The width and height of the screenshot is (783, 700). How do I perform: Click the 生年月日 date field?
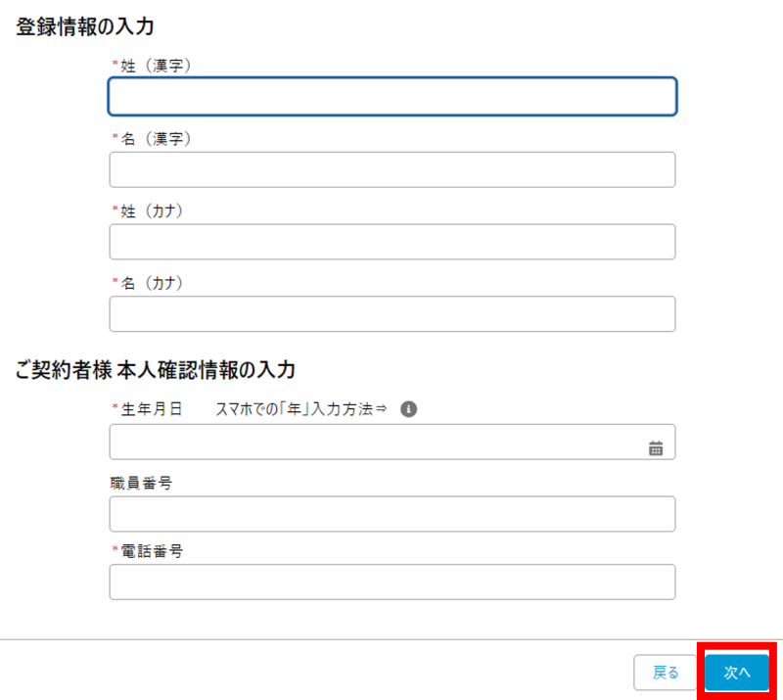click(x=377, y=443)
